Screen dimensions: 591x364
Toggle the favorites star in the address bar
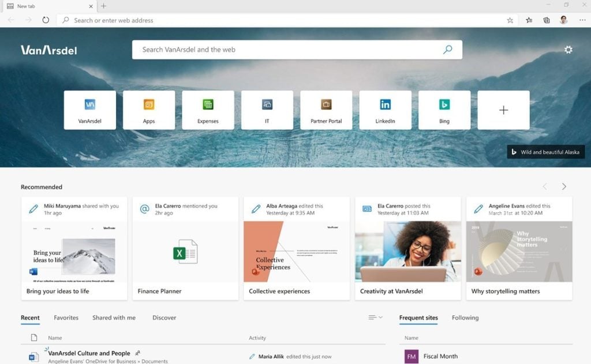510,20
